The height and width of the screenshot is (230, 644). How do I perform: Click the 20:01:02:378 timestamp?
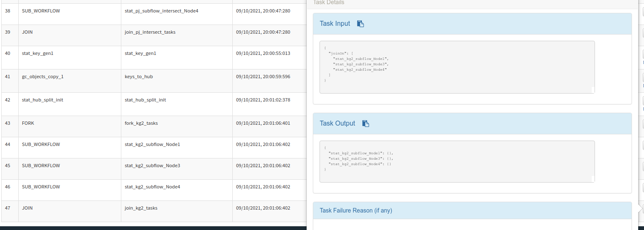click(263, 100)
